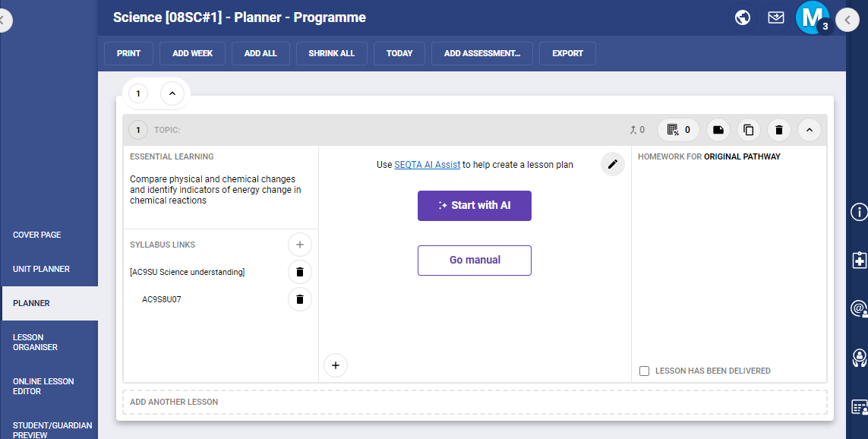Screen dimensions: 868x439
Task: Click the globe icon in the top bar
Action: [x=742, y=17]
